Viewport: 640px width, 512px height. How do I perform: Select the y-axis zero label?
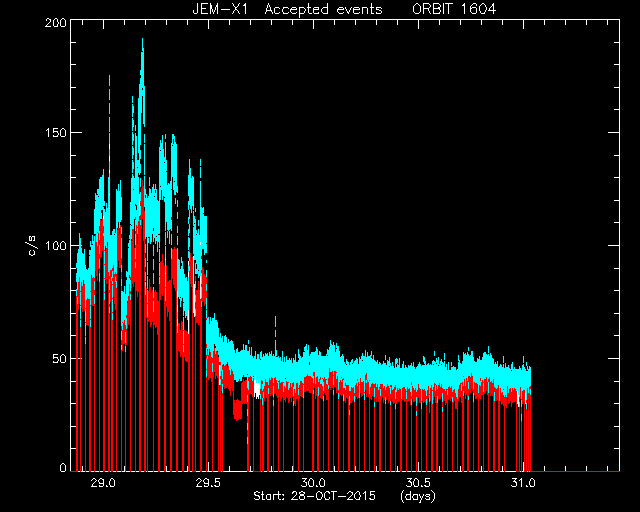point(63,467)
